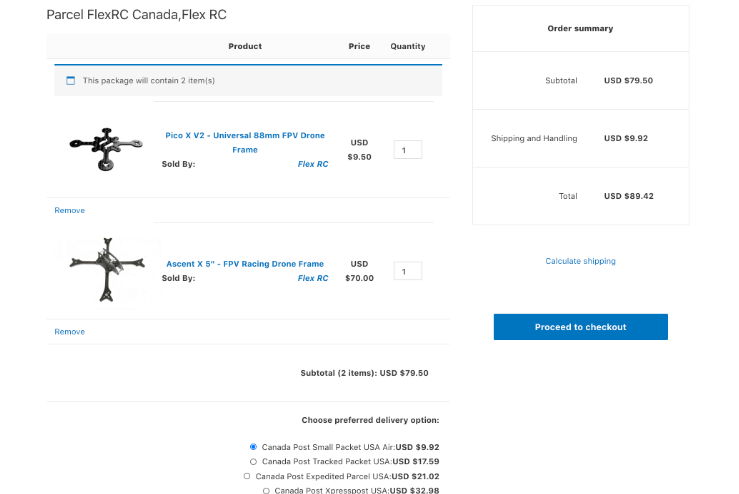Open the Calculate shipping link

coord(581,261)
